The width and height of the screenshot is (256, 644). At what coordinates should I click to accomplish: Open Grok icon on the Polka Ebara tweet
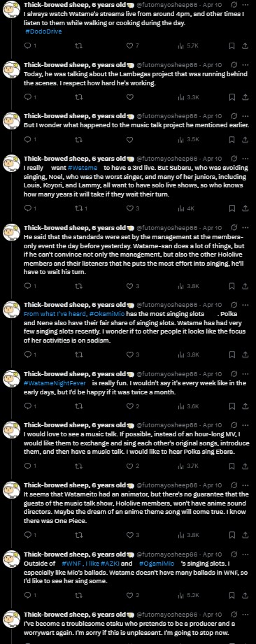click(x=234, y=425)
